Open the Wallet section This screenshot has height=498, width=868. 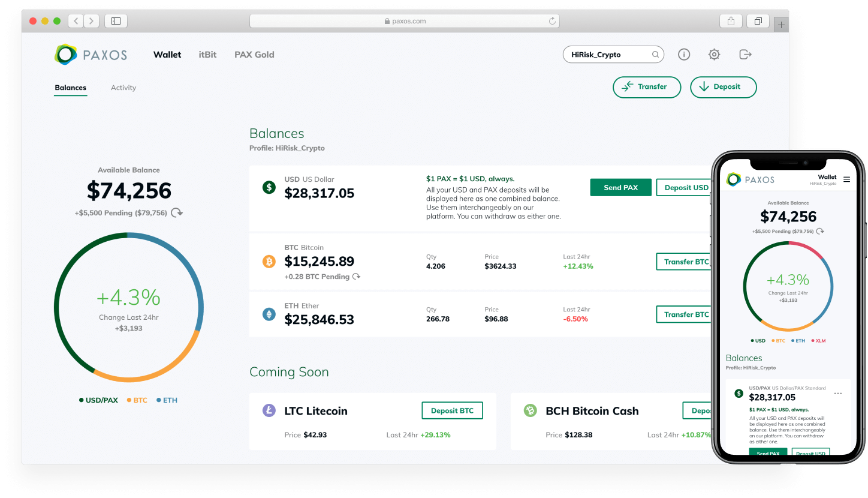click(167, 55)
